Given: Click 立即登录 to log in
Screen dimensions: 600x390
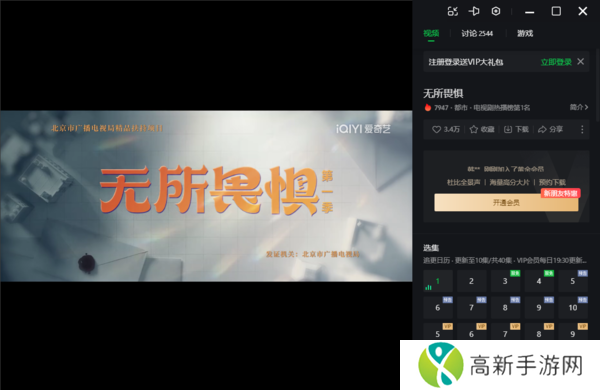Looking at the screenshot, I should coord(556,62).
